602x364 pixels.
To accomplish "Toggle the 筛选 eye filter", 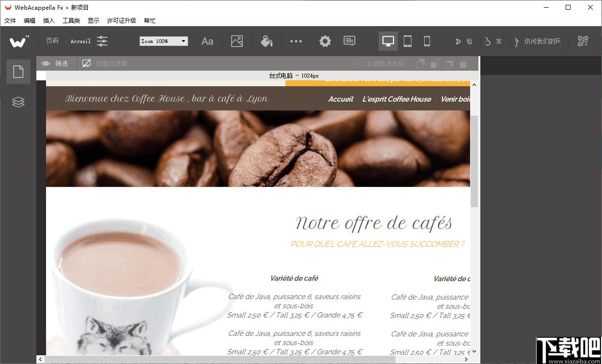I will tap(55, 63).
